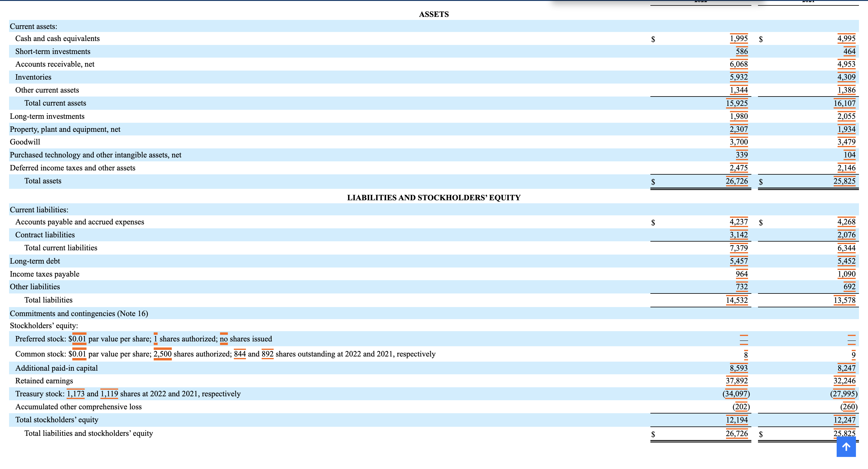868x469 pixels.
Task: Click total stockholders' equity value 12,194
Action: tap(737, 420)
